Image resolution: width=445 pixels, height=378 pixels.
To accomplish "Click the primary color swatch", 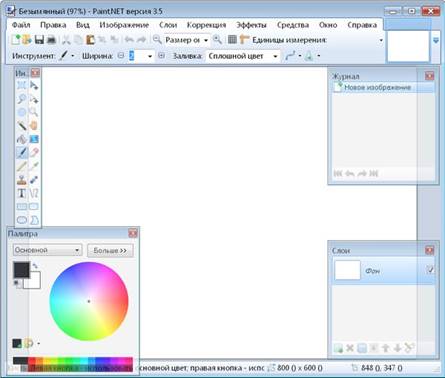I will 21,269.
